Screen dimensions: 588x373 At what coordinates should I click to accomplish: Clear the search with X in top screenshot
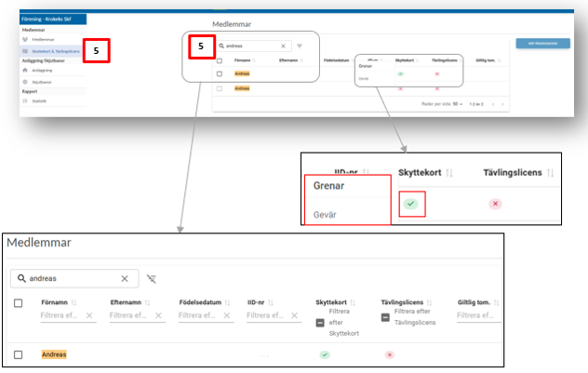pyautogui.click(x=283, y=47)
